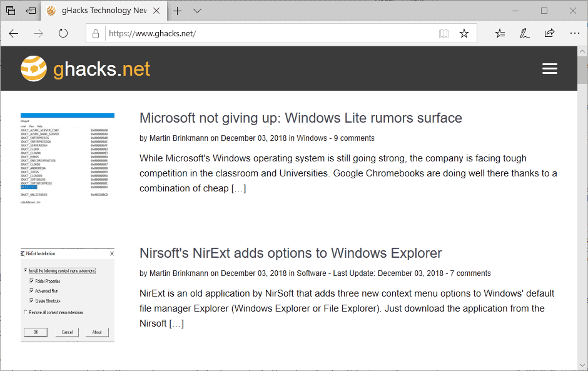This screenshot has height=371, width=588.
Task: Click page scrollbar up arrow
Action: (x=582, y=51)
